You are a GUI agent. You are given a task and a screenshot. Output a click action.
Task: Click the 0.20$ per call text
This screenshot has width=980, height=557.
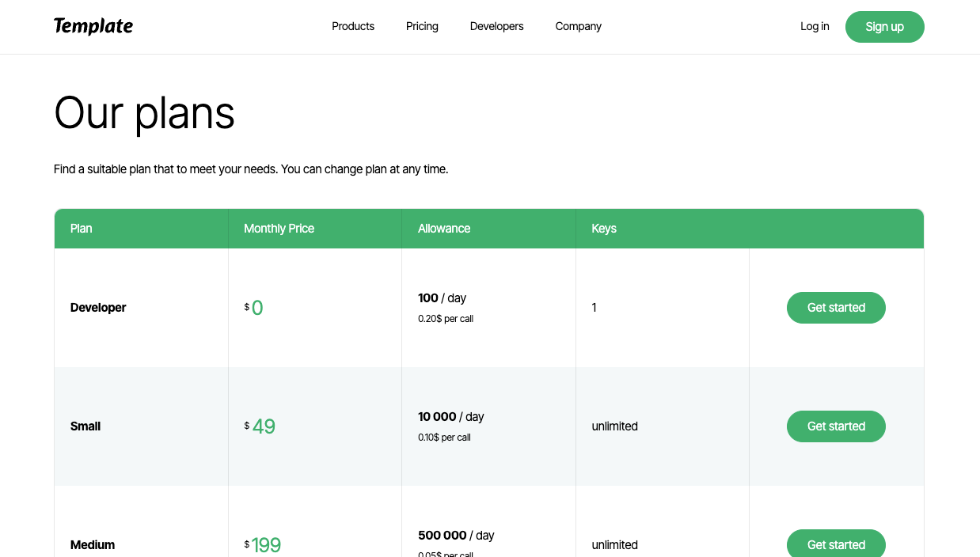click(446, 319)
